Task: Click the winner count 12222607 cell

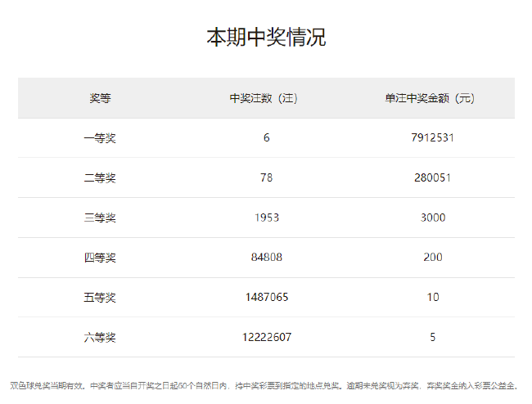Action: 266,337
